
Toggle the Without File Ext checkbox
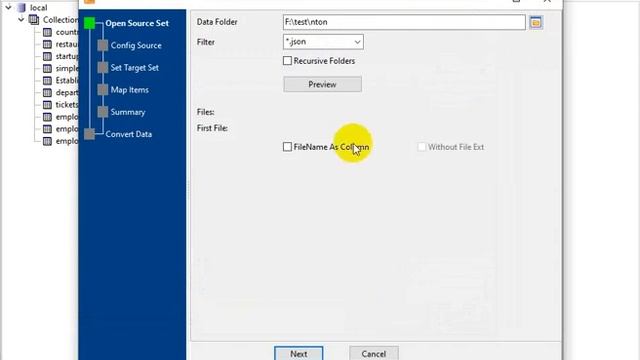coord(422,147)
